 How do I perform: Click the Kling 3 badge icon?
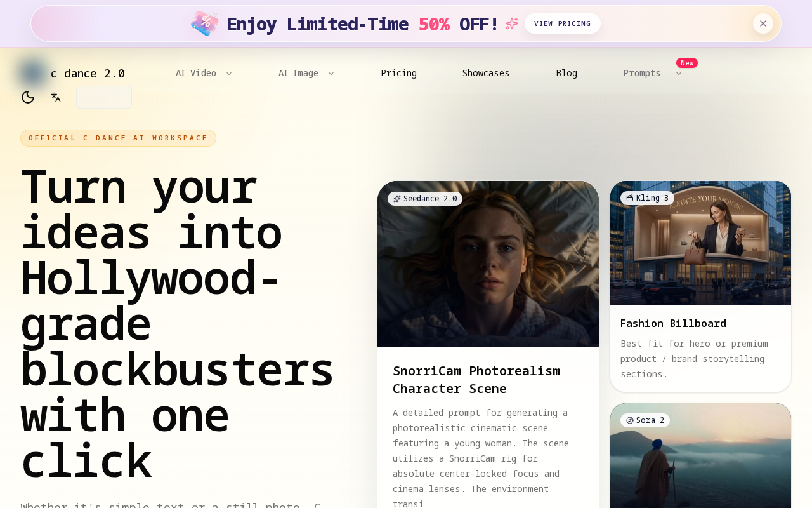coord(630,198)
